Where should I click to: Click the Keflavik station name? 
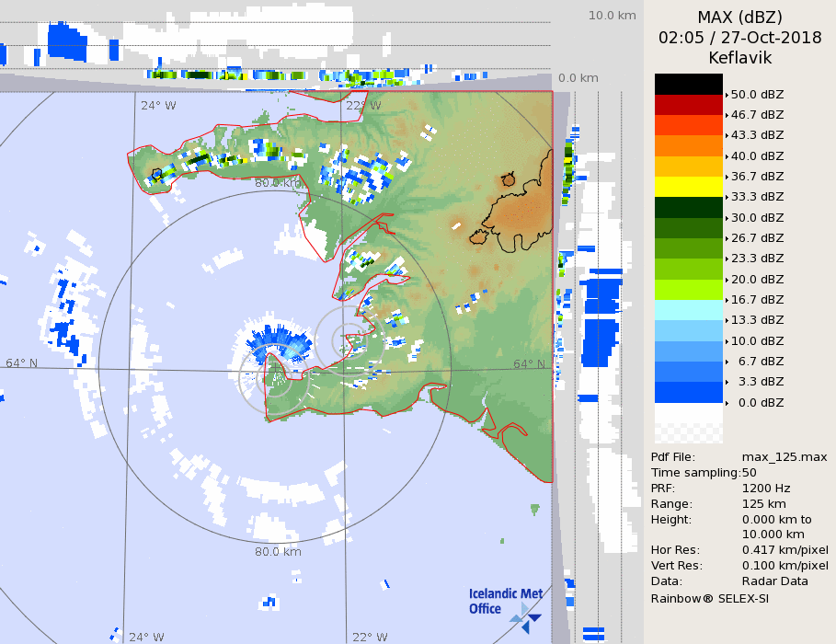coord(739,58)
